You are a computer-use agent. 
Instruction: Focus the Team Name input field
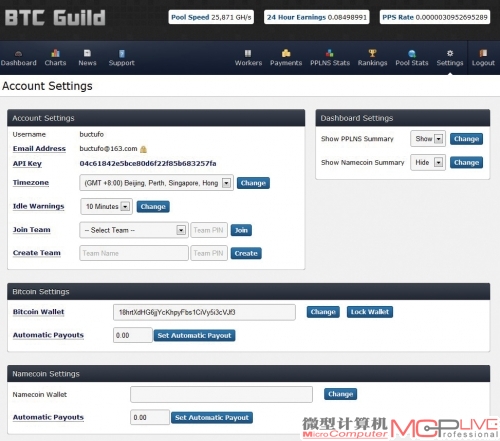pyautogui.click(x=134, y=253)
